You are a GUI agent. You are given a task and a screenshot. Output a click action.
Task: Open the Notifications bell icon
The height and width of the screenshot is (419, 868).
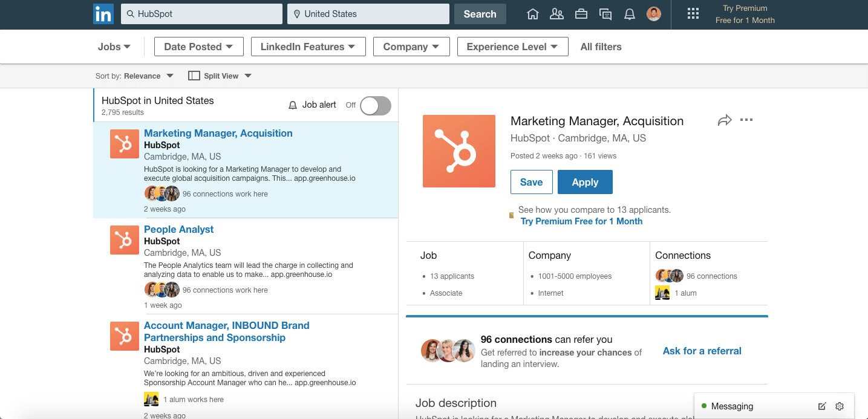(x=630, y=14)
